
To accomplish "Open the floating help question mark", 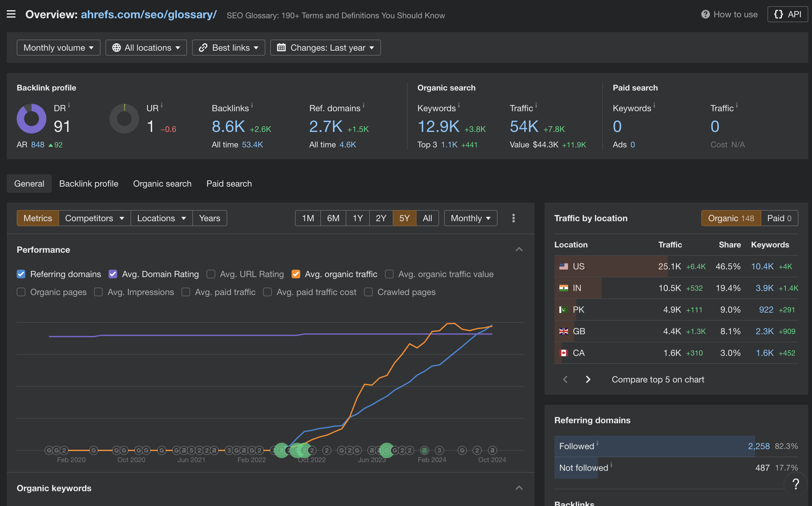I will point(796,484).
